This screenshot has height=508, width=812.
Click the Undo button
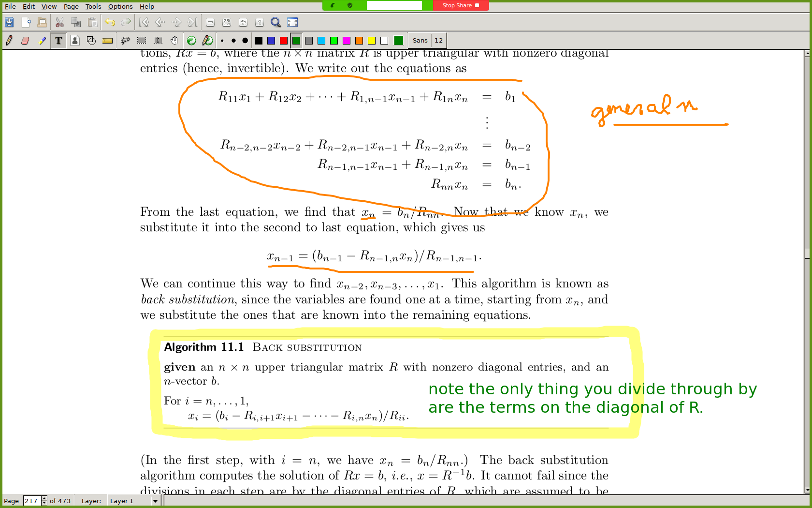[x=110, y=22]
